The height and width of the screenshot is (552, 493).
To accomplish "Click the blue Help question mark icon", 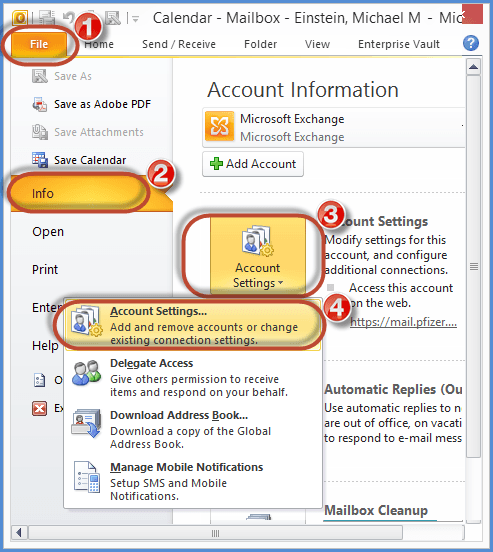I will click(471, 43).
